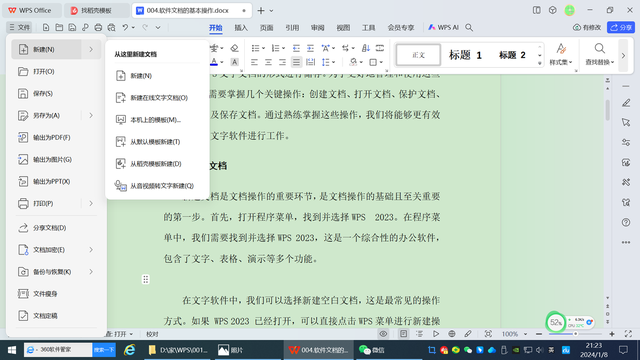Screen dimensions: 640x360
Task: Open bullet list dropdown arrow
Action: coord(263,49)
